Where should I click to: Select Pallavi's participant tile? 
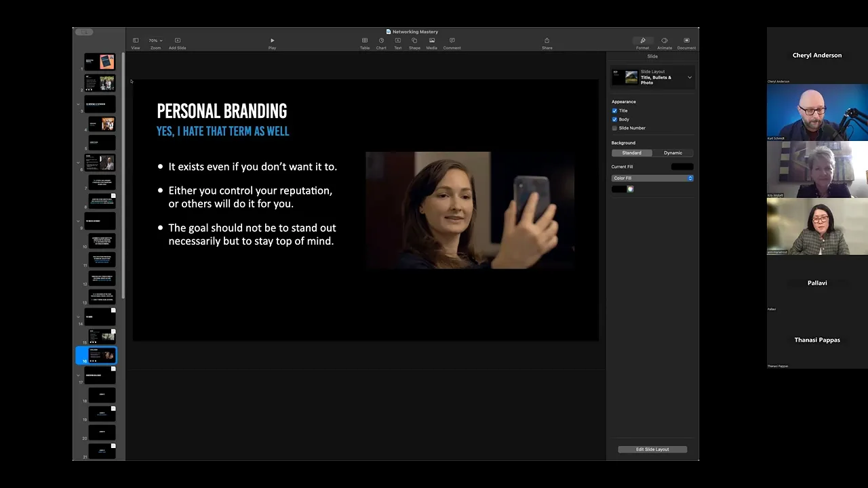817,283
